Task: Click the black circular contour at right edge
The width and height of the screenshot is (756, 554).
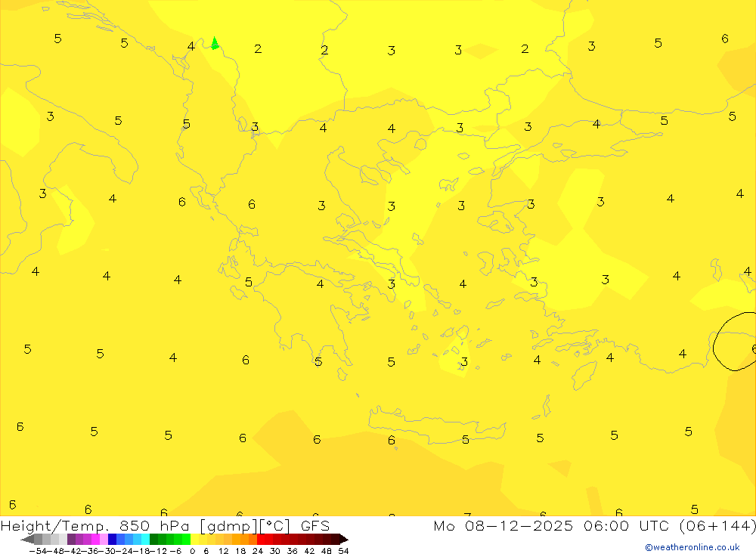Action: tap(734, 342)
